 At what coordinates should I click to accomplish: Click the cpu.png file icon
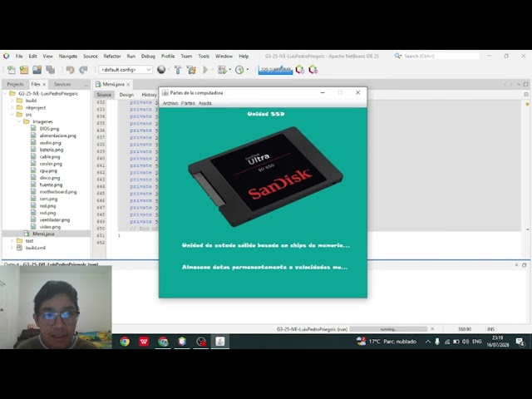coord(33,170)
